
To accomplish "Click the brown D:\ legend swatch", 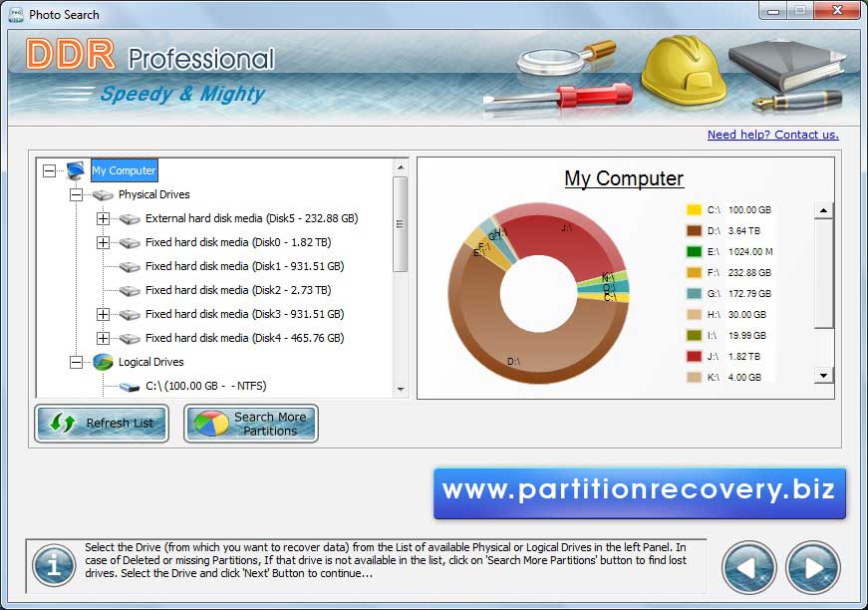I will coord(694,231).
